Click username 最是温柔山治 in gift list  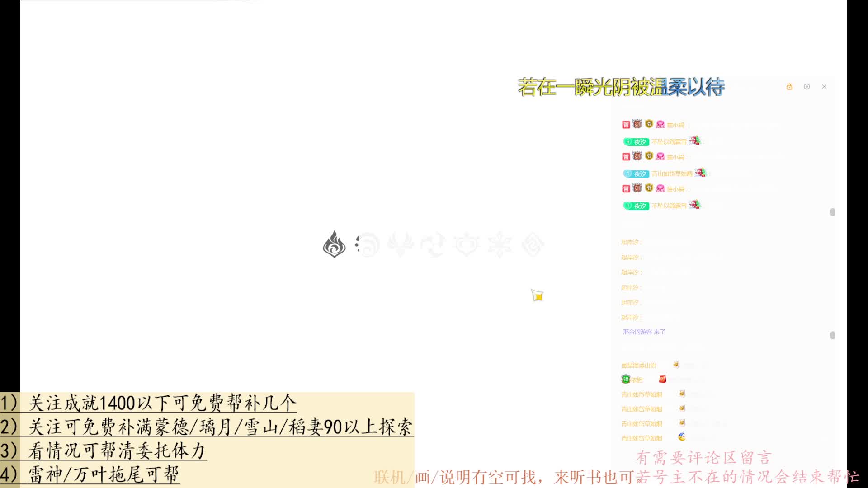[638, 366]
